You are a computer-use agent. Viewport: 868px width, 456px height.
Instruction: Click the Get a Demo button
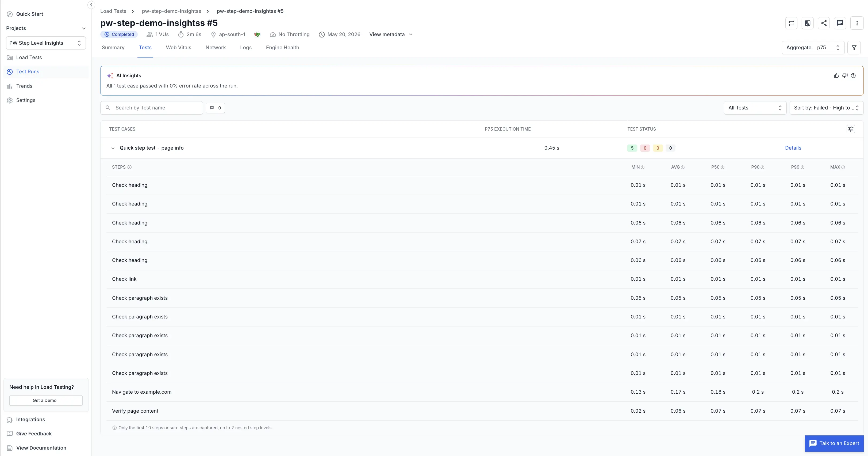pos(46,400)
